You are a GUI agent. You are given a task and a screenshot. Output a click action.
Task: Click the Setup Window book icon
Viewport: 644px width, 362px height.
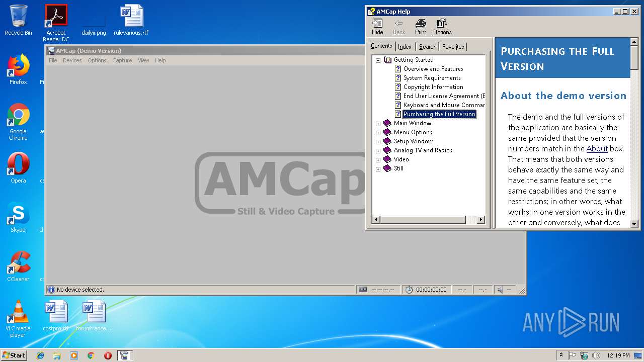click(x=387, y=141)
